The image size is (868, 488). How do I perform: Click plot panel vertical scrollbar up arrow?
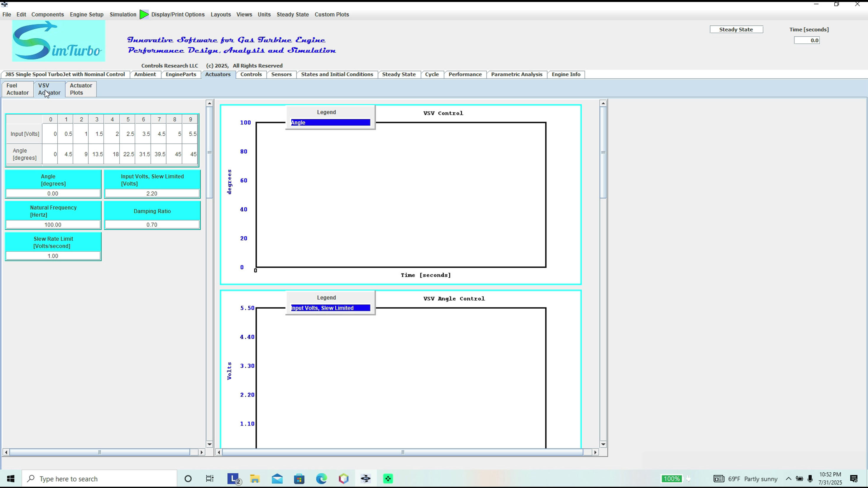[x=603, y=103]
